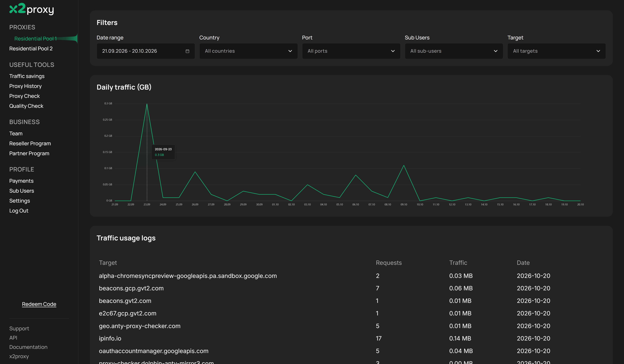Switch to Residential Pool 2
Screen dimensions: 624x364
[x=31, y=49]
